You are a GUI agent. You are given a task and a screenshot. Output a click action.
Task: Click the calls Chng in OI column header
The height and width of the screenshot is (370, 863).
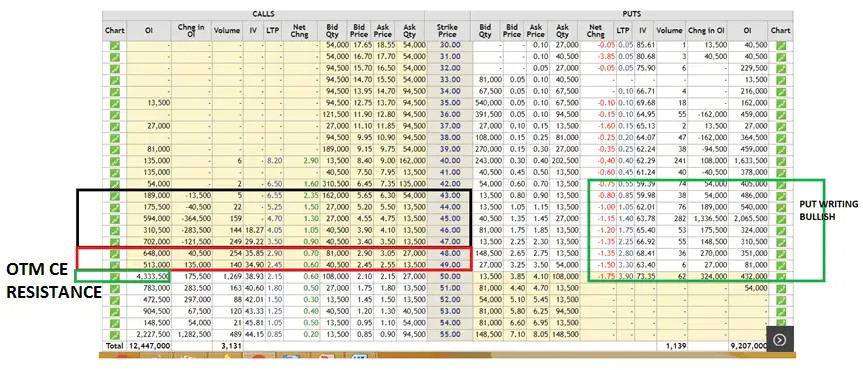tap(192, 30)
